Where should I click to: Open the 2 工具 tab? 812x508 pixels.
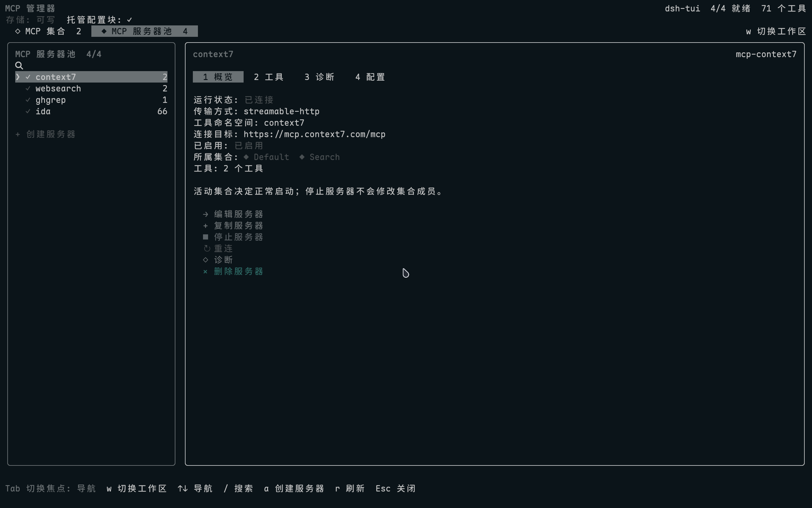(269, 77)
